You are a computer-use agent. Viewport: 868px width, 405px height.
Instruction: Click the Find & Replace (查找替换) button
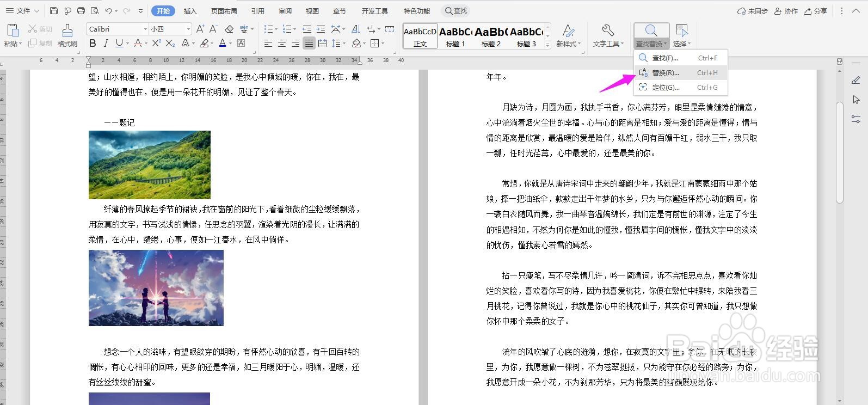[x=651, y=36]
